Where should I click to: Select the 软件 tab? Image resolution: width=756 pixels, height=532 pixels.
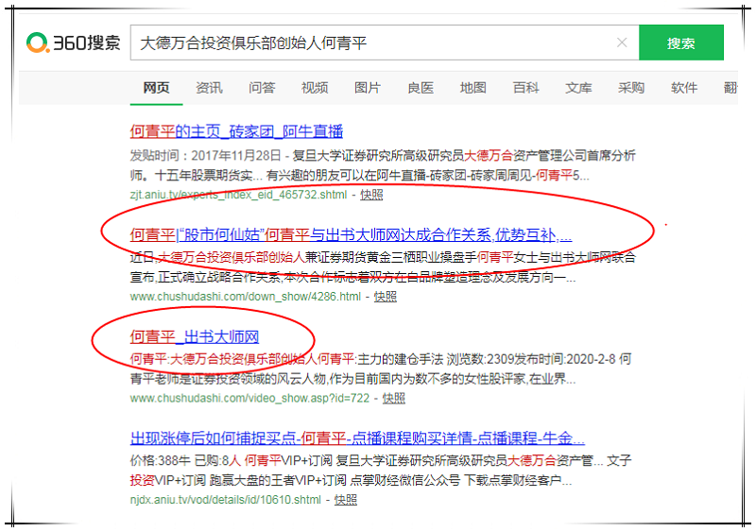[684, 88]
